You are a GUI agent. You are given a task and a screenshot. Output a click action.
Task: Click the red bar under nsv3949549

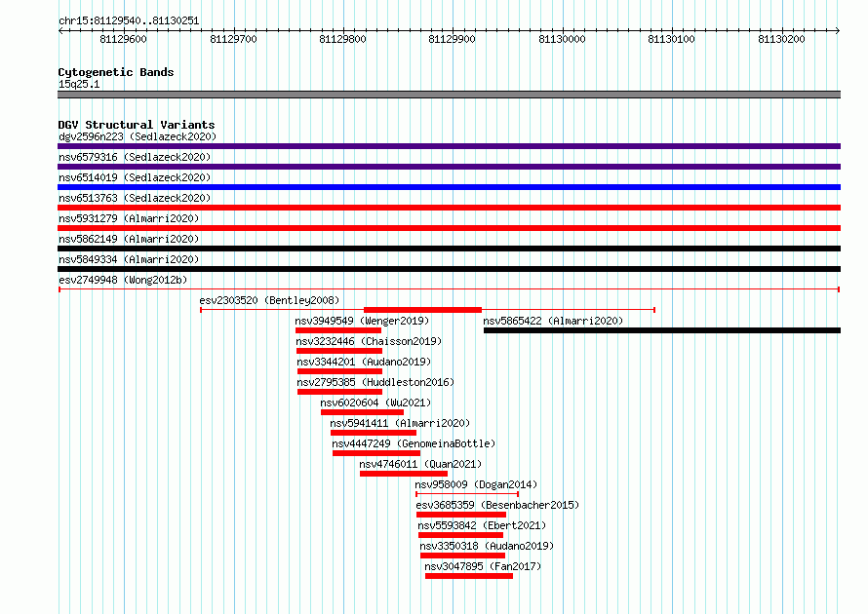click(x=338, y=330)
